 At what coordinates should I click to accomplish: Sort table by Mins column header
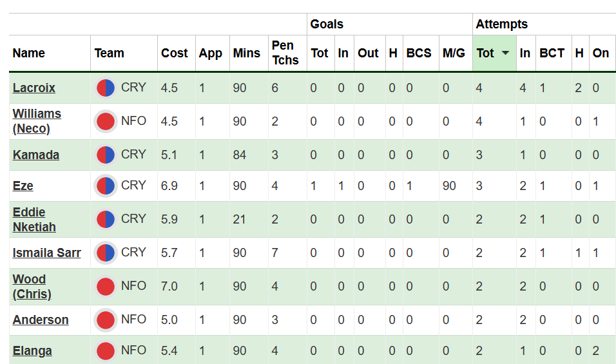click(x=247, y=53)
